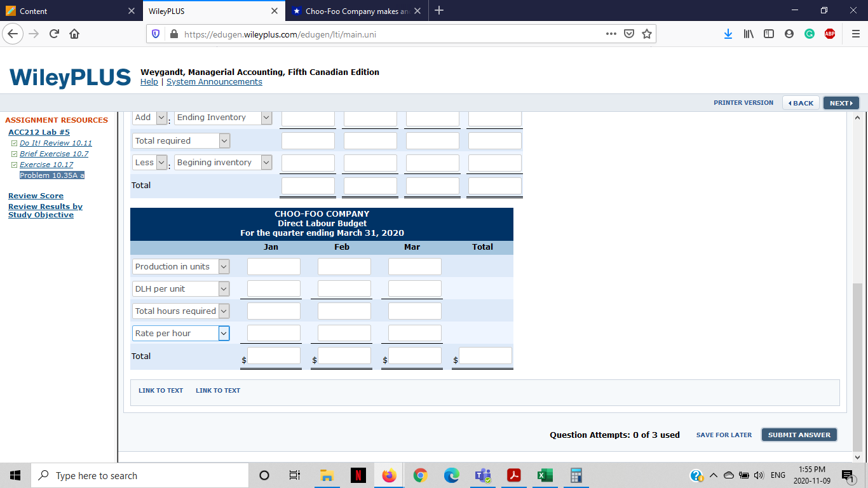Viewport: 868px width, 488px height.
Task: Open Microsoft Teams from the taskbar
Action: (x=483, y=475)
